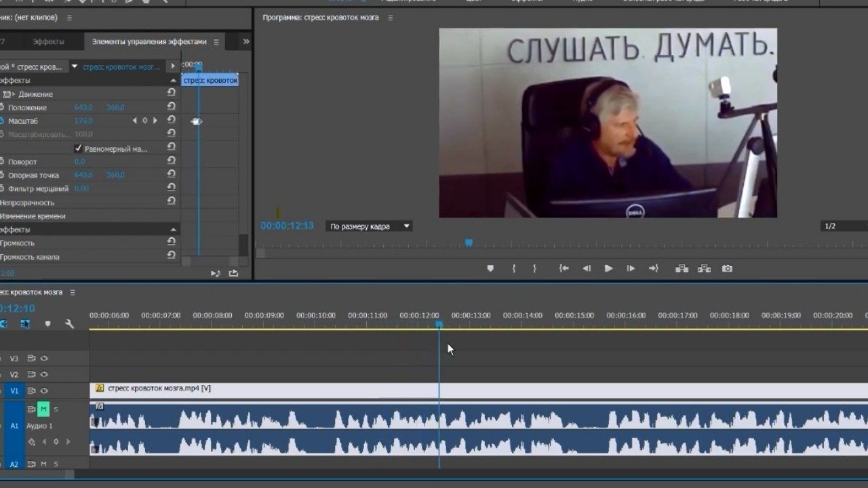This screenshot has height=488, width=868.
Task: Reset the Непрозрачность effect
Action: (x=171, y=201)
